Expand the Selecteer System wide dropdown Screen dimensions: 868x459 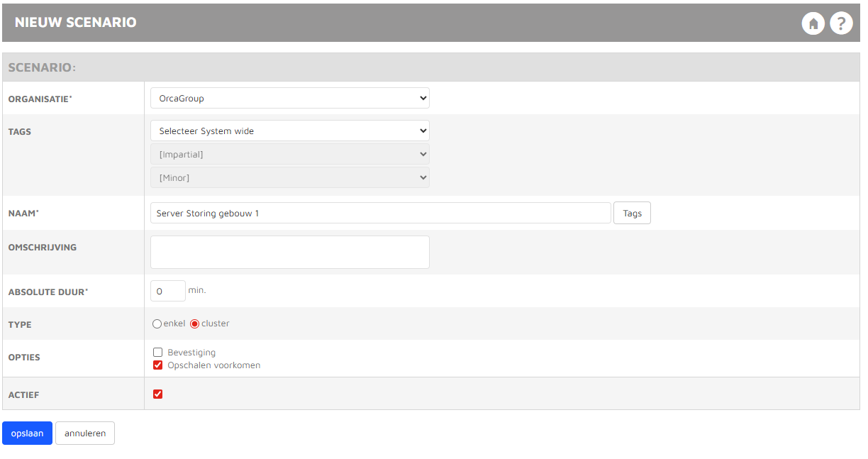(x=290, y=131)
